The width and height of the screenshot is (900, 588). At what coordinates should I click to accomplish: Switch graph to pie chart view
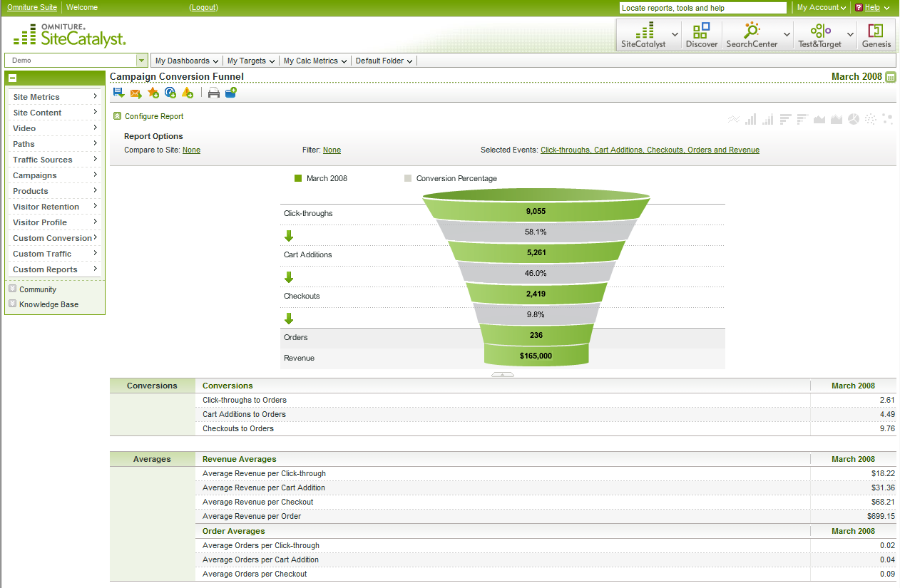(x=853, y=119)
